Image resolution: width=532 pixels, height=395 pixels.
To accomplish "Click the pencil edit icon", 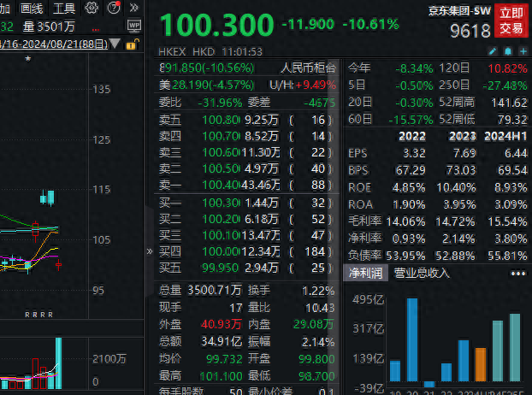I will tap(493, 51).
